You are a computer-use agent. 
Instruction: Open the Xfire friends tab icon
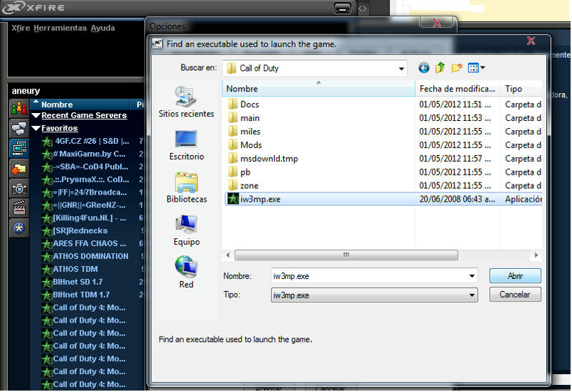(x=19, y=108)
